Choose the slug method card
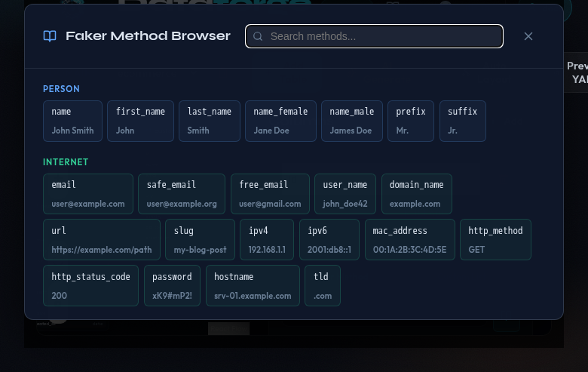This screenshot has height=372, width=588. [200, 240]
